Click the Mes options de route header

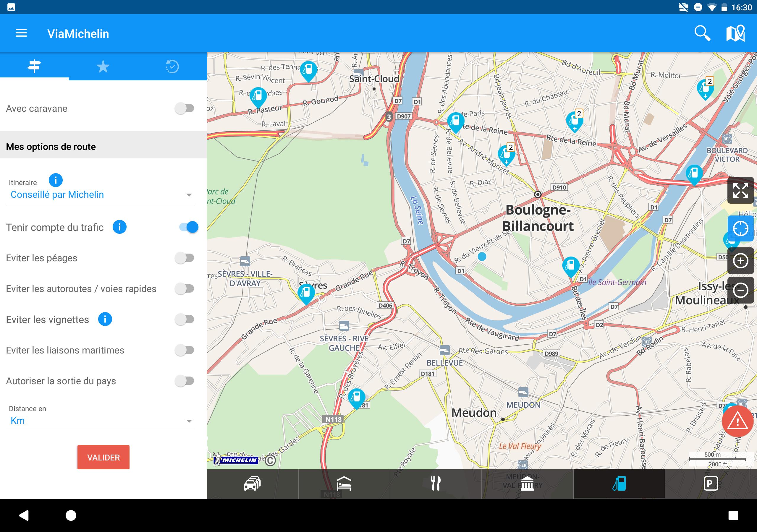103,146
